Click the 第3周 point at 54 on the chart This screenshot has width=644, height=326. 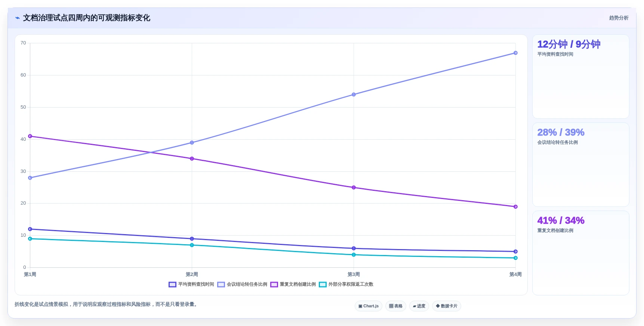point(354,94)
